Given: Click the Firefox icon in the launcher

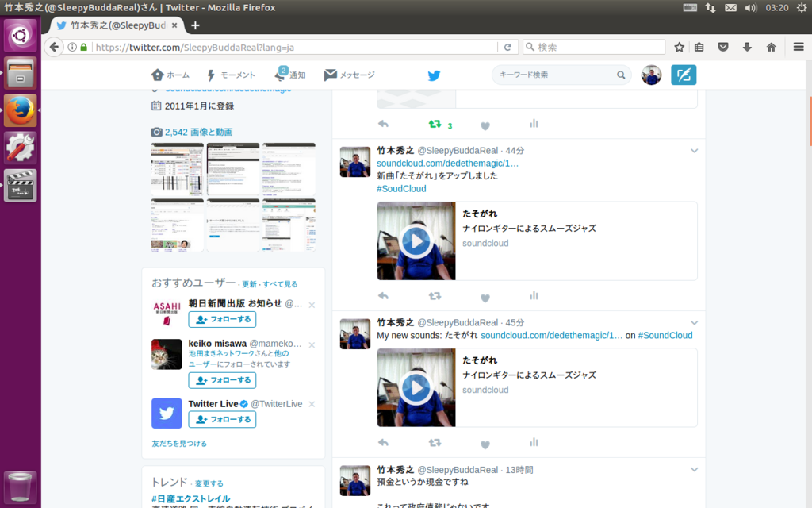Looking at the screenshot, I should click(x=20, y=110).
